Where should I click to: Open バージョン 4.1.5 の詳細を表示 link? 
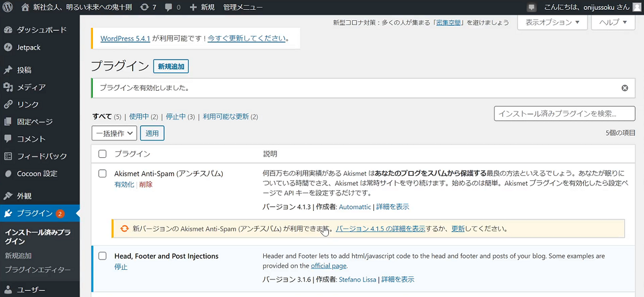pos(380,229)
